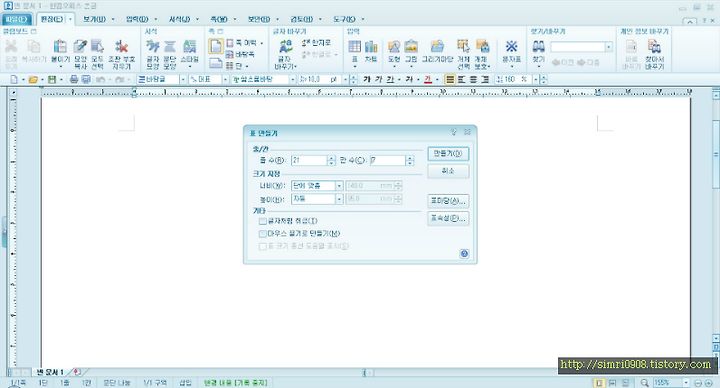Click the portrait page orientation icon
The image size is (720, 388).
pos(216,46)
